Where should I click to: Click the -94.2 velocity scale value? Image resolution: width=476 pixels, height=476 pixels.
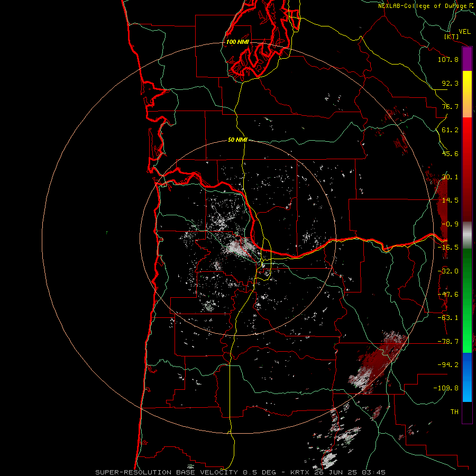tap(448, 365)
